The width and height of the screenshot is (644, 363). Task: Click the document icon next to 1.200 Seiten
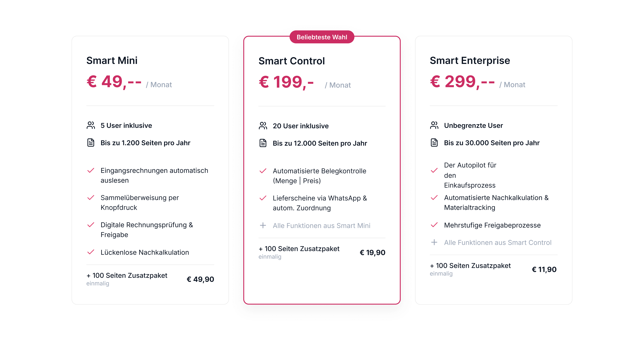(x=91, y=143)
